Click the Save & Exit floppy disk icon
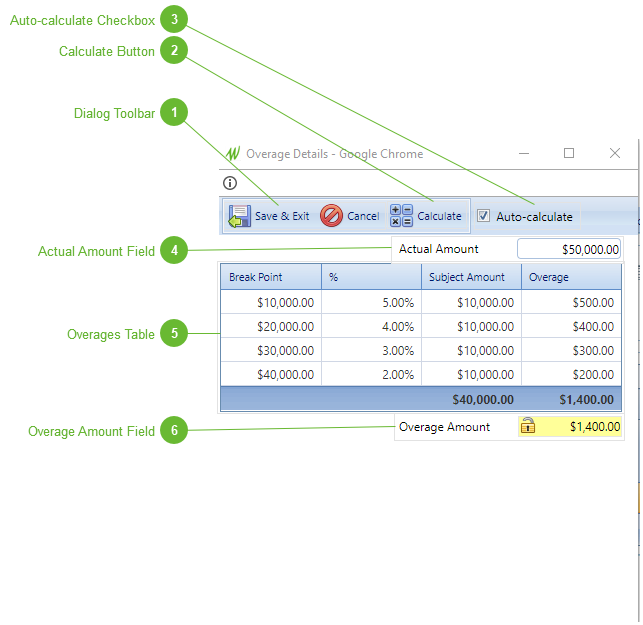 tap(239, 216)
